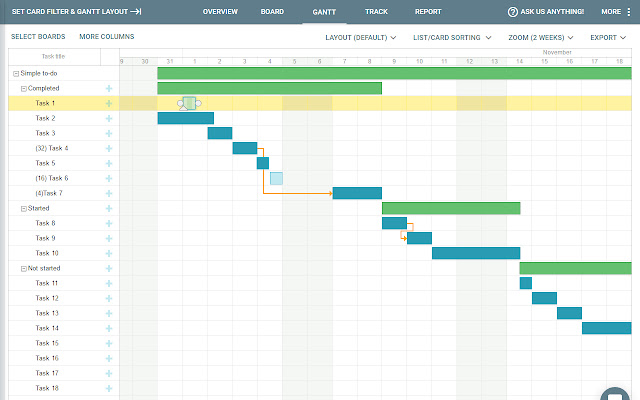Click the plus icon beside Task 10
This screenshot has height=400, width=640.
(x=109, y=253)
